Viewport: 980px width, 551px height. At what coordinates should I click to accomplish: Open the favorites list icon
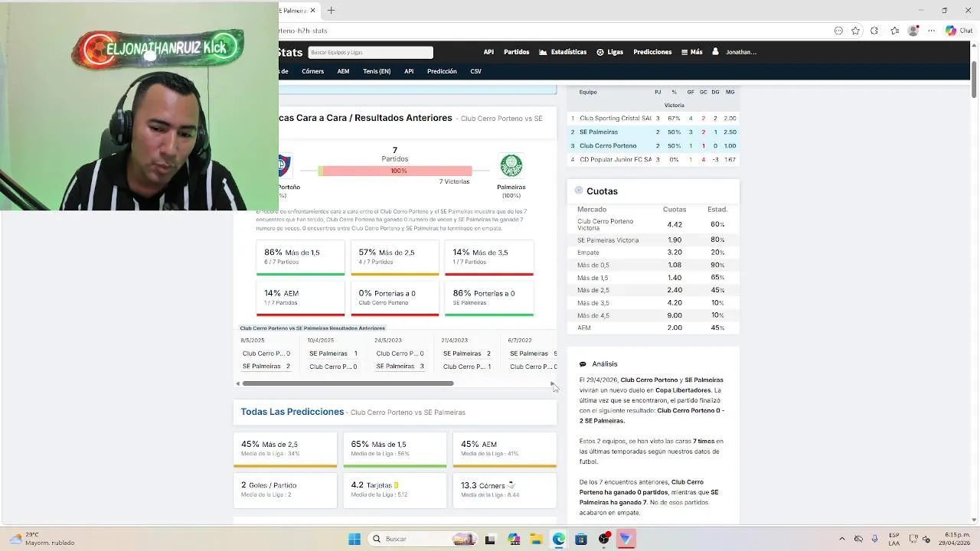click(894, 31)
